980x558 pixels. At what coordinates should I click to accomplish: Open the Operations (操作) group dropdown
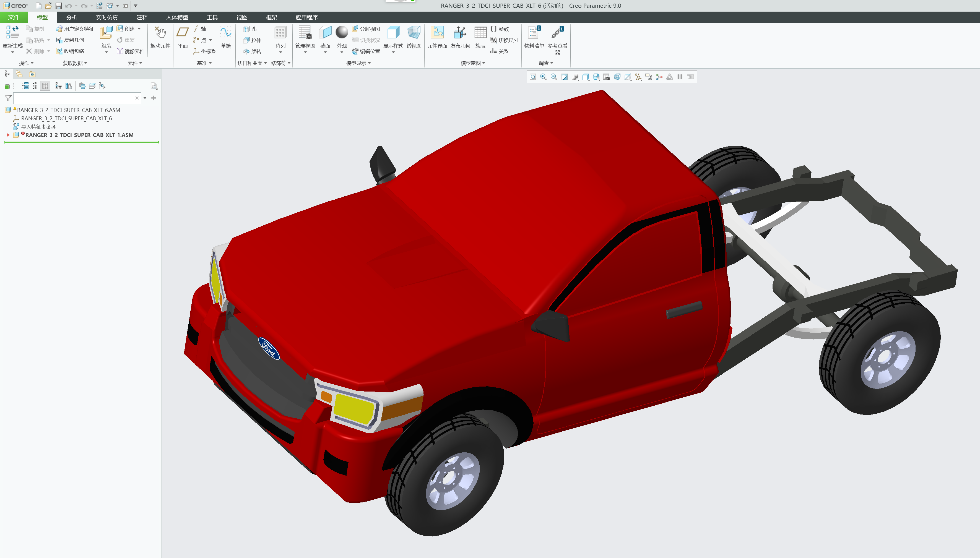point(26,63)
